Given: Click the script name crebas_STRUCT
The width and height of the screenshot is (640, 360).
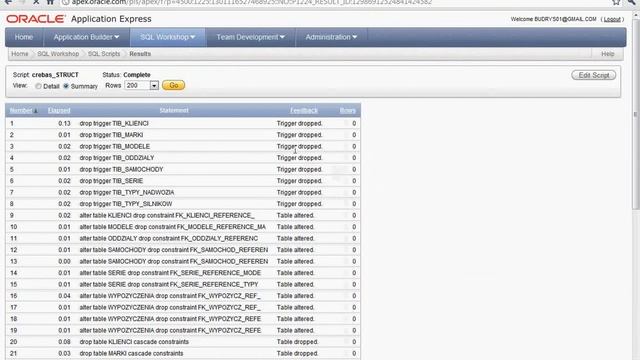Looking at the screenshot, I should [55, 75].
